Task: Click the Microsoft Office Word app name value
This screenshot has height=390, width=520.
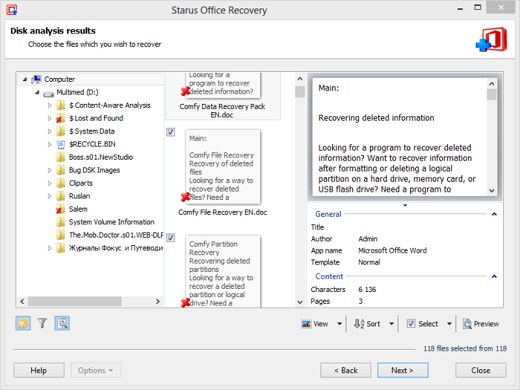Action: coord(392,250)
